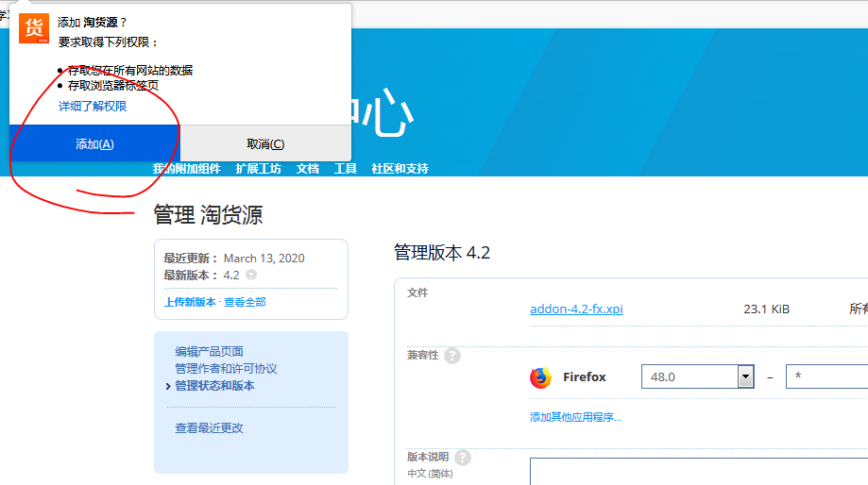Image resolution: width=868 pixels, height=485 pixels.
Task: Click the 23.1 KiB file size text
Action: 766,309
